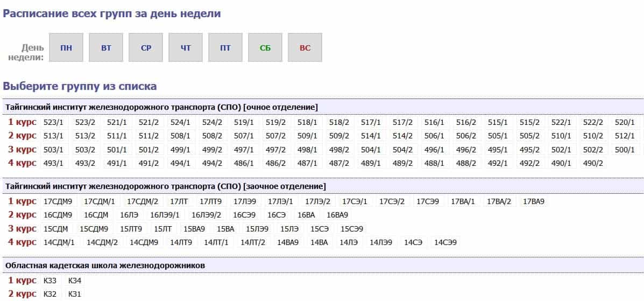View schedule for group 488/1
This screenshot has height=301, width=644.
pos(435,163)
